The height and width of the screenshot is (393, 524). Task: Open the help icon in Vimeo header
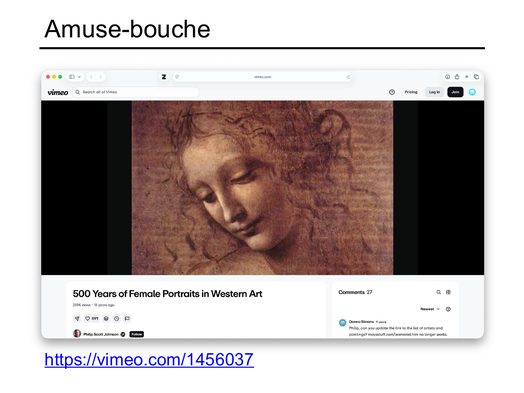pos(392,92)
